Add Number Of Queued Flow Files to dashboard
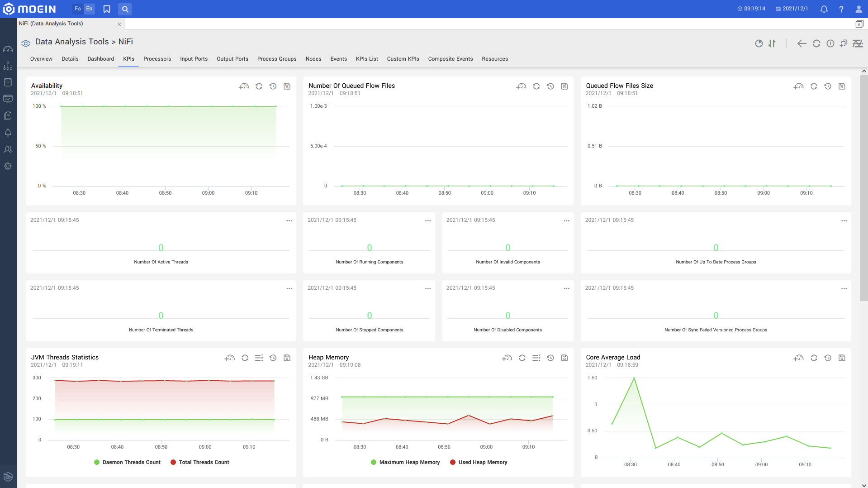The height and width of the screenshot is (488, 868). 521,86
